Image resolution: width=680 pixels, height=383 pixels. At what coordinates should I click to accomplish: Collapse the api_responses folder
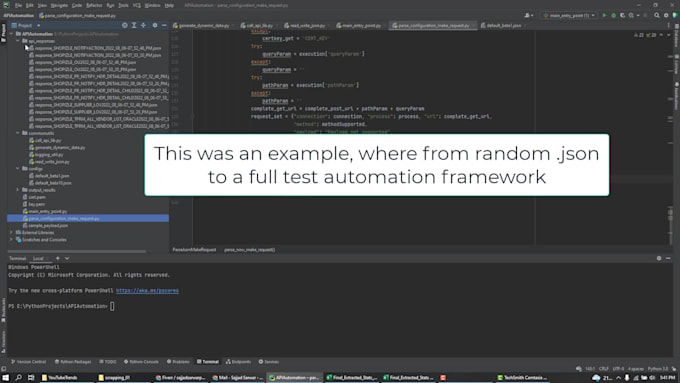18,41
